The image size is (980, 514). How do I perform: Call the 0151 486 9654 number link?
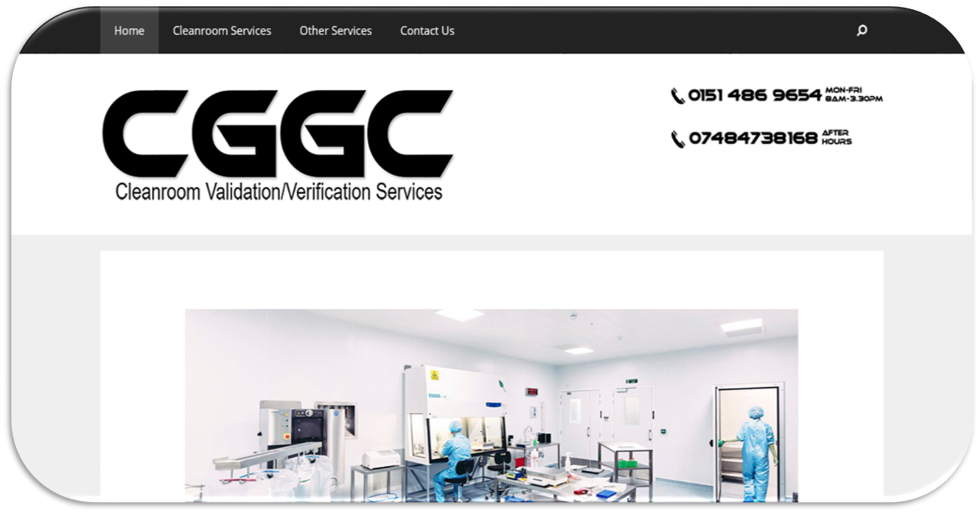point(755,95)
